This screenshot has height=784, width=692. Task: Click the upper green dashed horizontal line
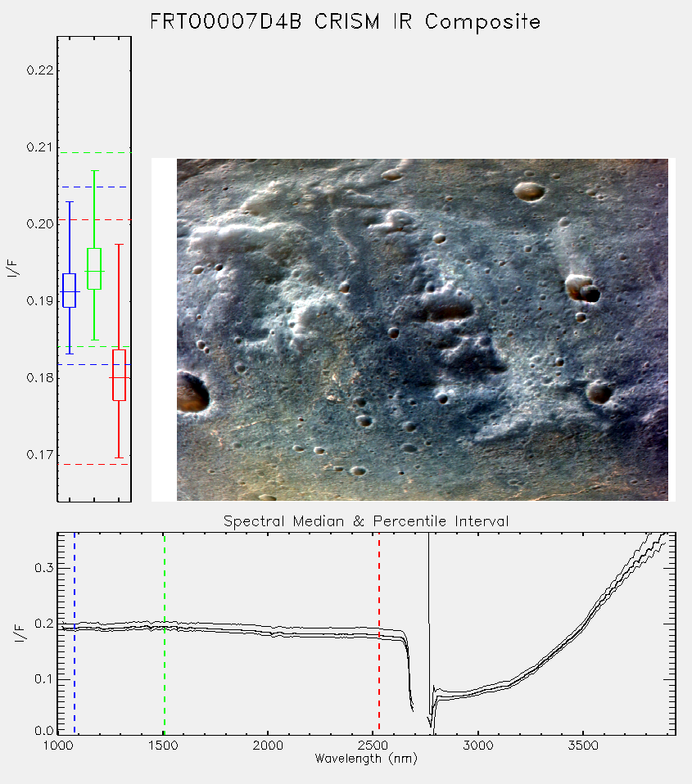(94, 152)
